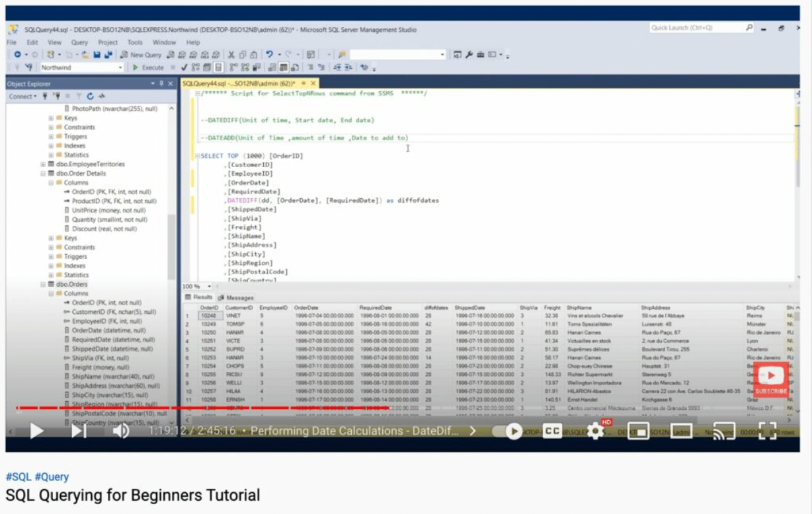Open the Connect dropdown in Object Explorer
Viewport: 812px width, 514px height.
(x=23, y=96)
